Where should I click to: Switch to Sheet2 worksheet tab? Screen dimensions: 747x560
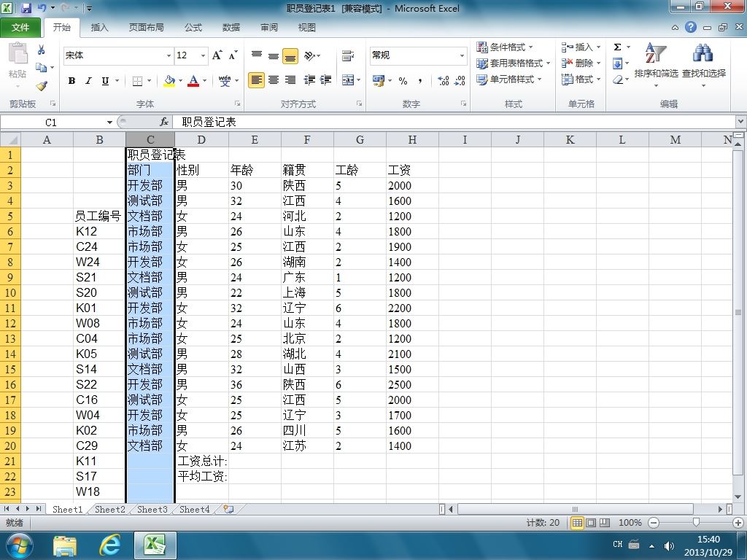coord(110,509)
